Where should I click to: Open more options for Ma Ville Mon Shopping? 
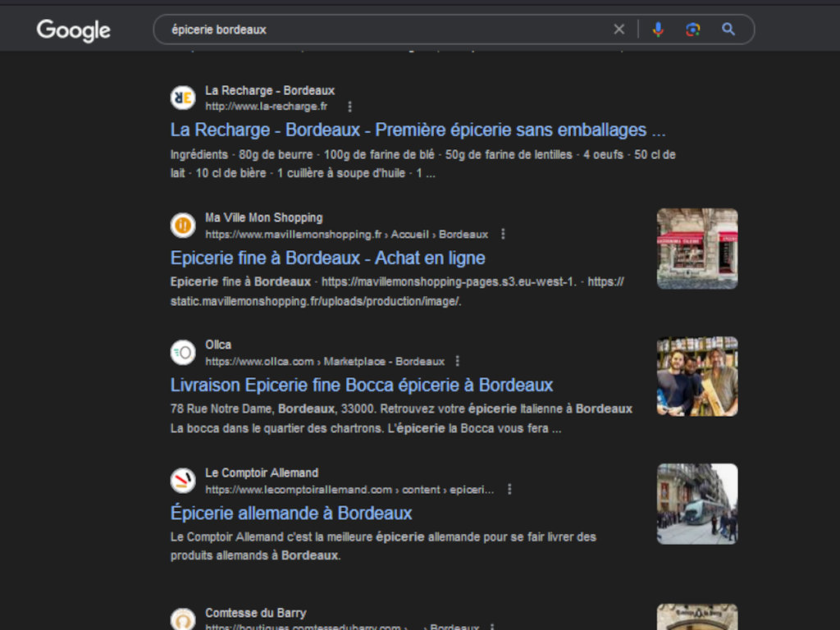pyautogui.click(x=503, y=234)
